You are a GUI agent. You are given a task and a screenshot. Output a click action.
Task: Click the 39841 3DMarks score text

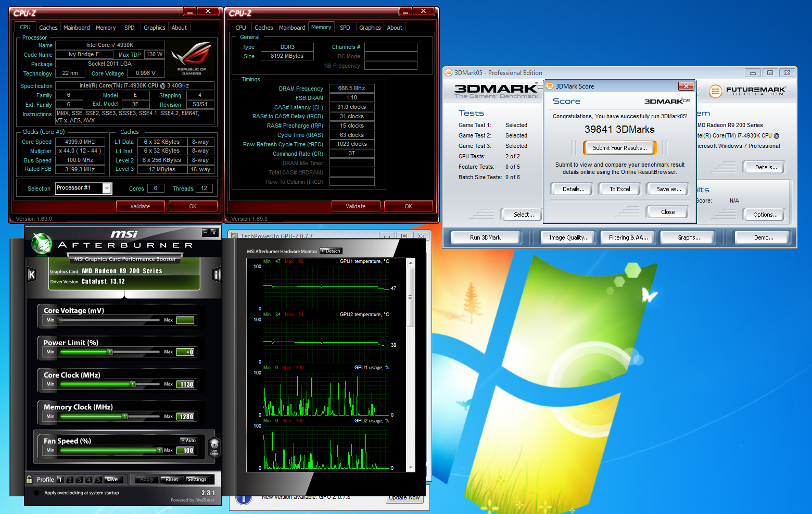tap(619, 129)
